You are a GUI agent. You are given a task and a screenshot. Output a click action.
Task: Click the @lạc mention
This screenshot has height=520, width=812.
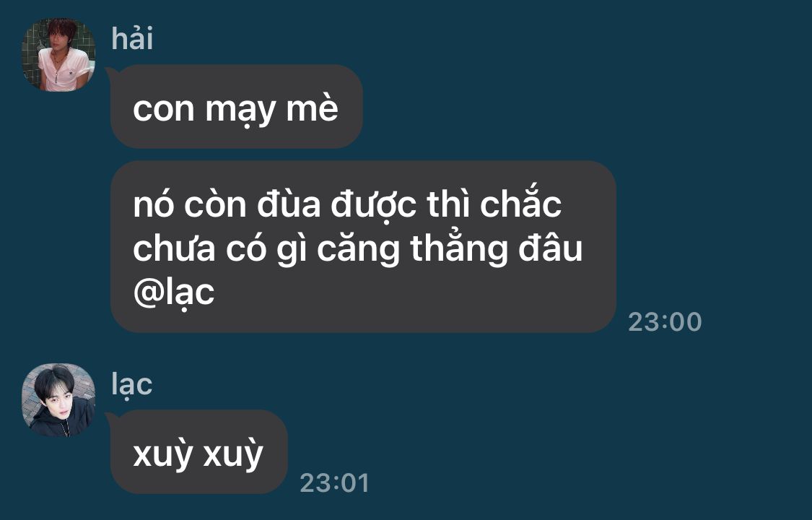click(x=173, y=292)
